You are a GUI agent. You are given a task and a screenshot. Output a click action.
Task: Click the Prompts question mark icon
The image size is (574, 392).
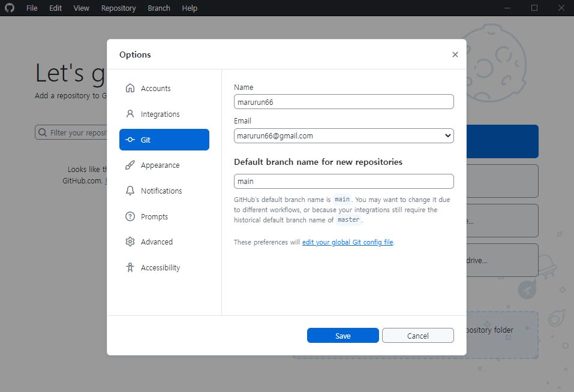[130, 216]
